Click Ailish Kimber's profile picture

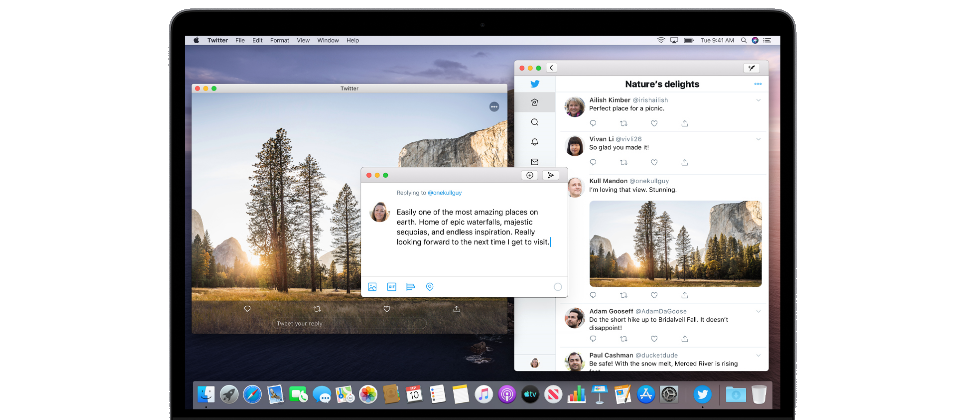pos(574,107)
